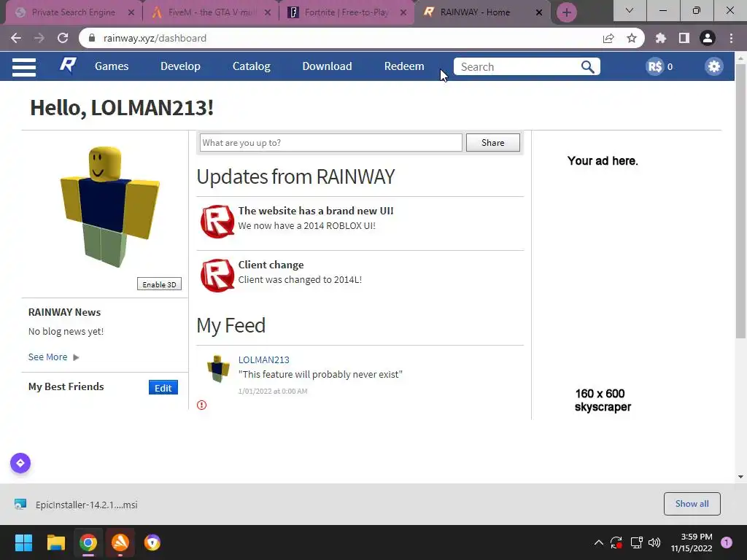Click the red alert icon in My Feed
This screenshot has height=560, width=747.
coord(202,405)
